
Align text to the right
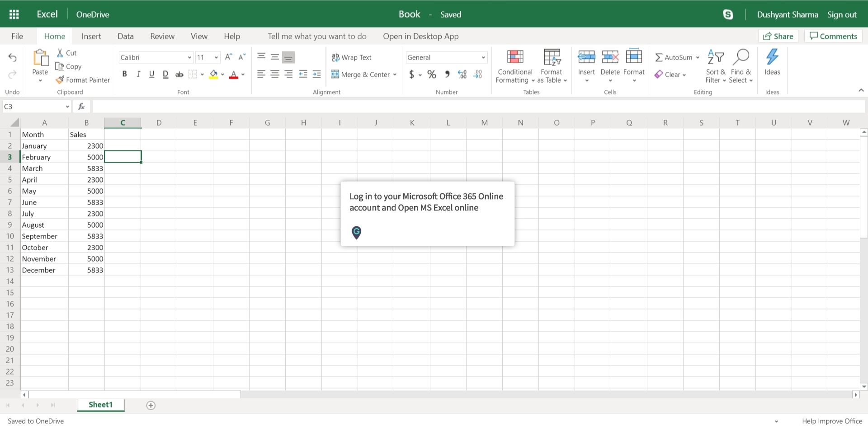[288, 74]
